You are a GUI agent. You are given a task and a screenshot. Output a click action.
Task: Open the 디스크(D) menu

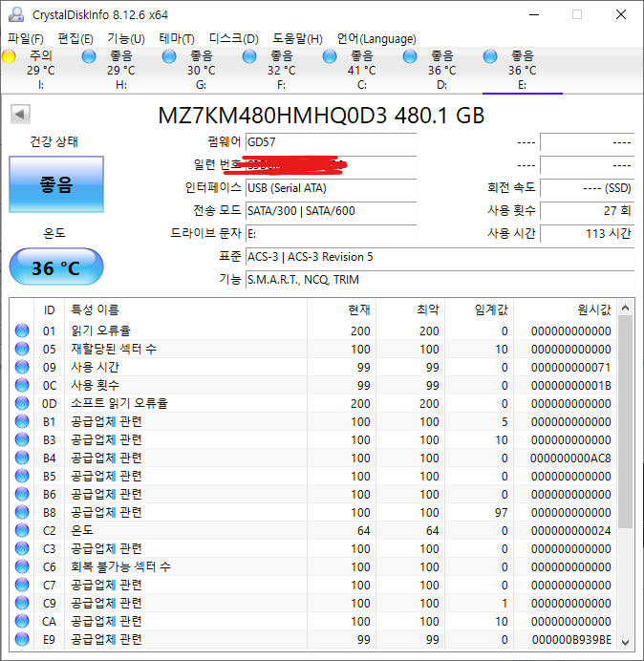234,39
